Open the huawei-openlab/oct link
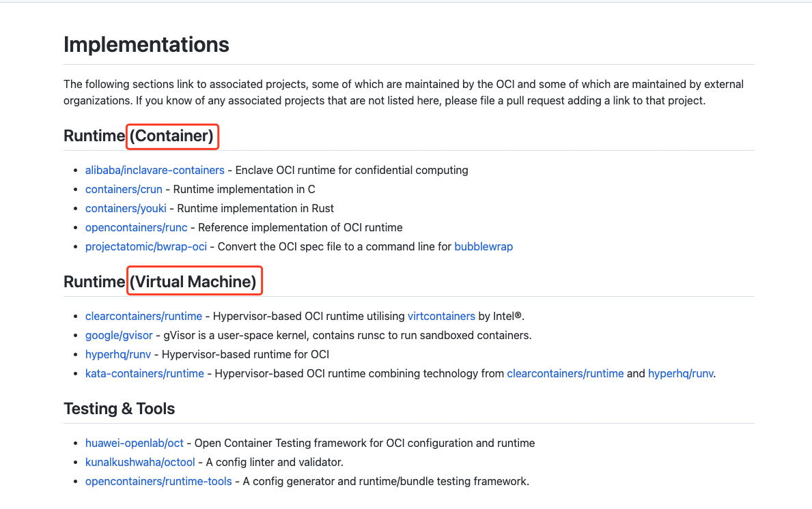Viewport: 812px width, 509px height. (134, 443)
